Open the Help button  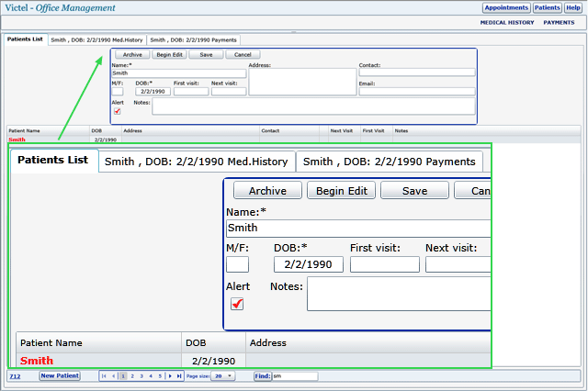pos(573,8)
